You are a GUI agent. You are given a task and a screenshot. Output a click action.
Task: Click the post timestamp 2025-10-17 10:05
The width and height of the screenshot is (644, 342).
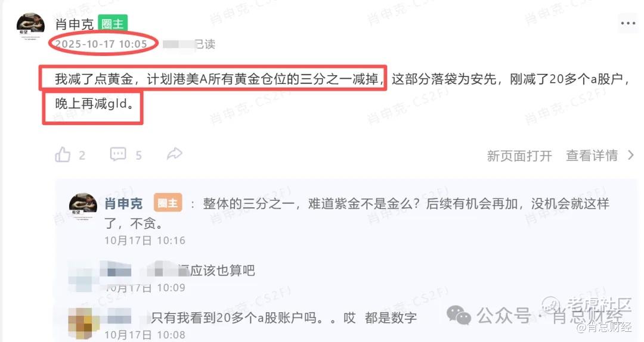click(101, 44)
